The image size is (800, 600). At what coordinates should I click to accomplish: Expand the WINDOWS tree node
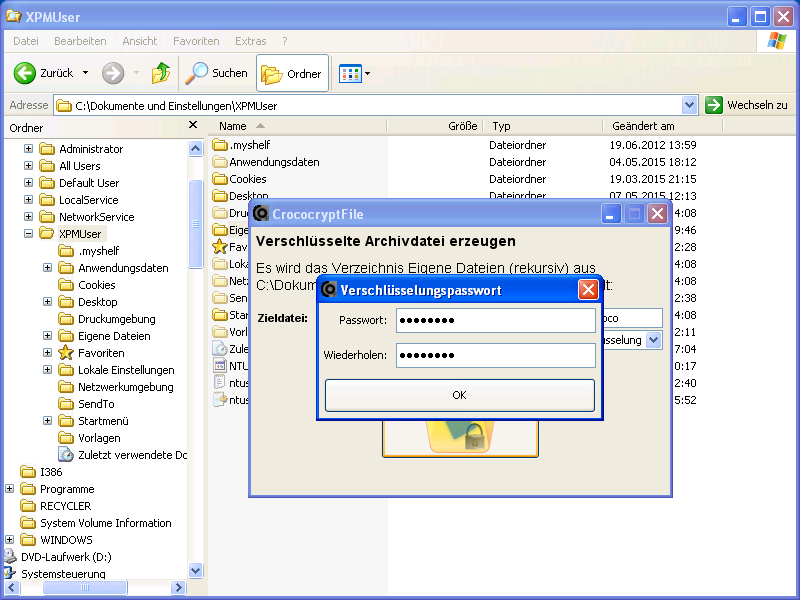(x=10, y=539)
